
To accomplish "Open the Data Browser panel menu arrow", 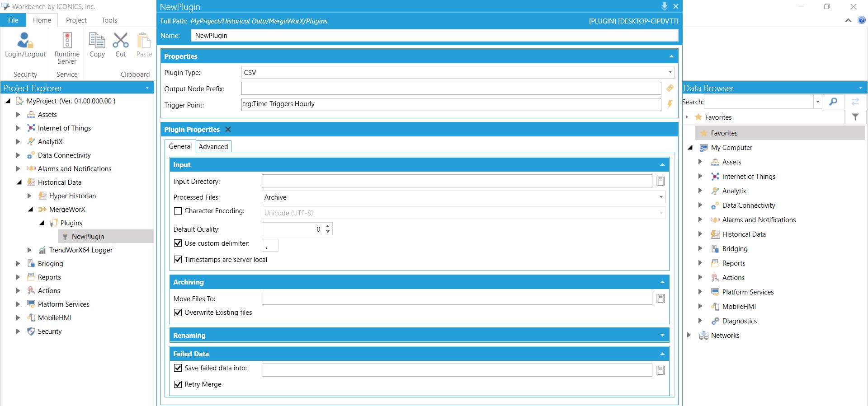I will pos(860,88).
